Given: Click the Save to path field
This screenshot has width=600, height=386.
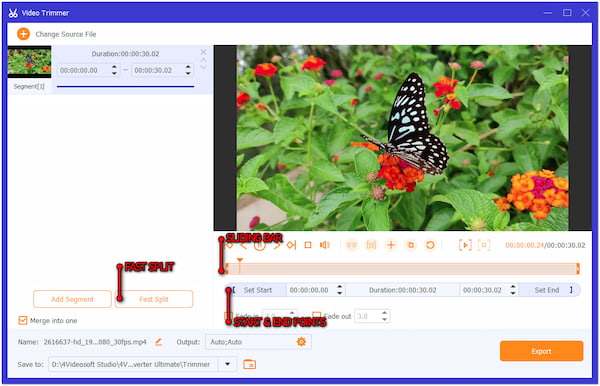Looking at the screenshot, I should tap(133, 364).
